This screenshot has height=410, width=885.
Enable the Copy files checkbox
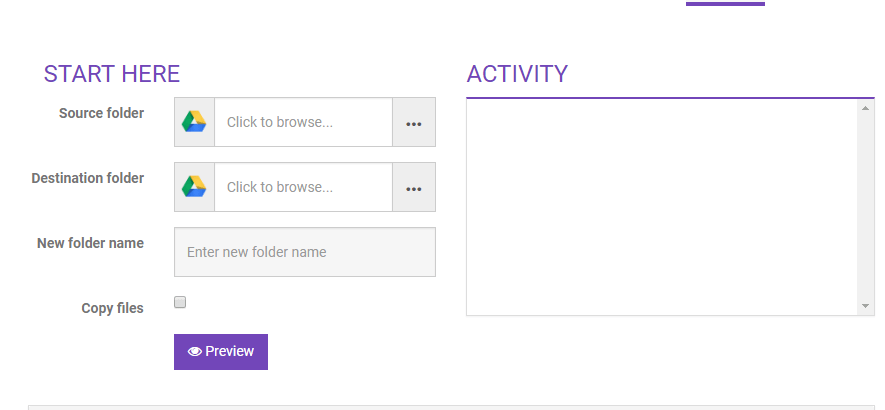click(x=180, y=302)
